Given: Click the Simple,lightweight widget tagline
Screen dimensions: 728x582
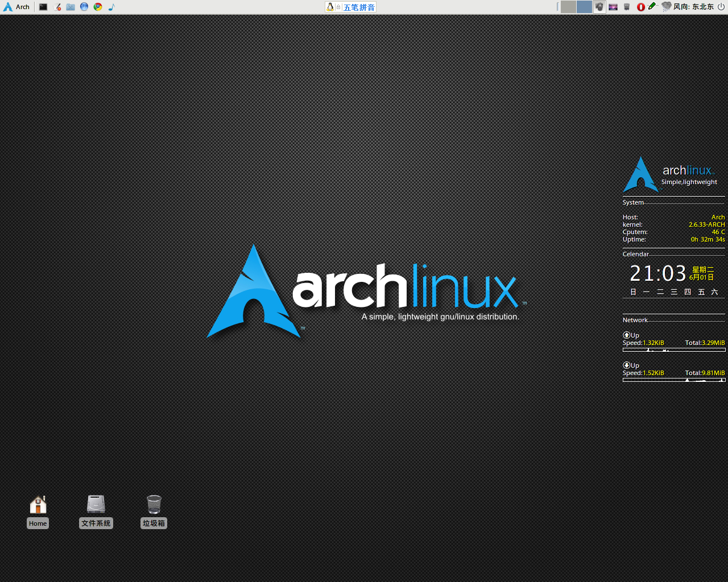Looking at the screenshot, I should click(x=689, y=182).
